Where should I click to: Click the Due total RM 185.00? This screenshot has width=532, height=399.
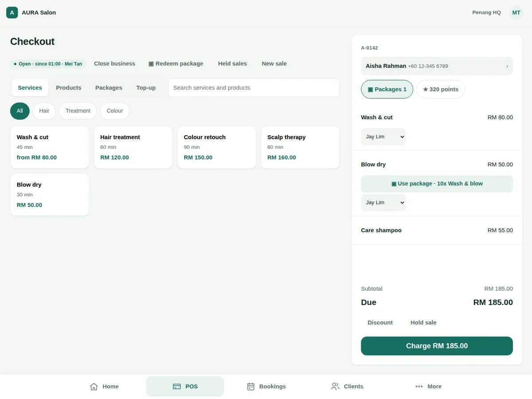coord(493,302)
